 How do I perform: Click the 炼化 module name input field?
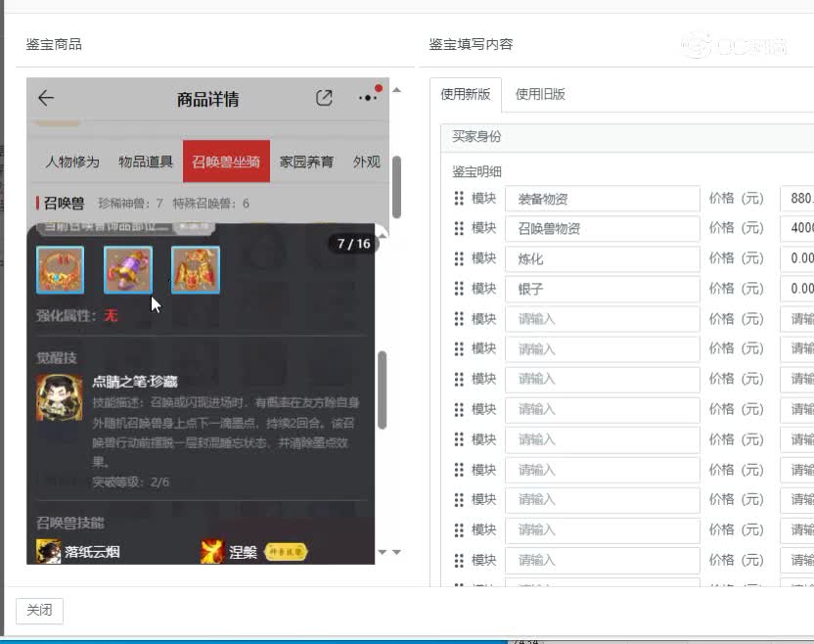pyautogui.click(x=602, y=258)
